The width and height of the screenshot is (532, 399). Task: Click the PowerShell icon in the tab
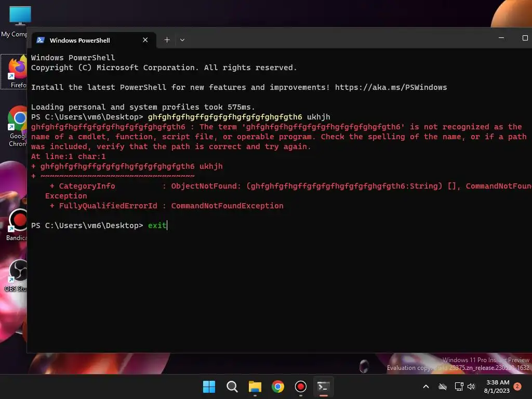(x=41, y=40)
